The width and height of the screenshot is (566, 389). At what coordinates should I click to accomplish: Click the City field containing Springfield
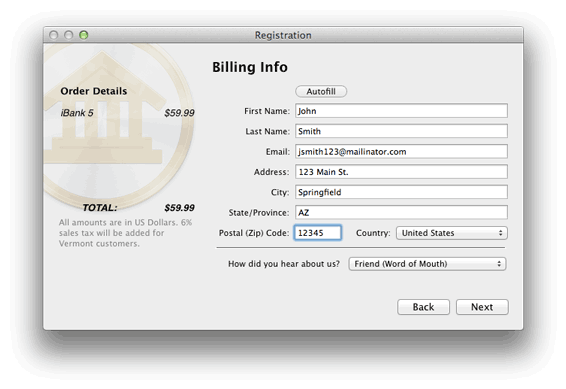401,192
